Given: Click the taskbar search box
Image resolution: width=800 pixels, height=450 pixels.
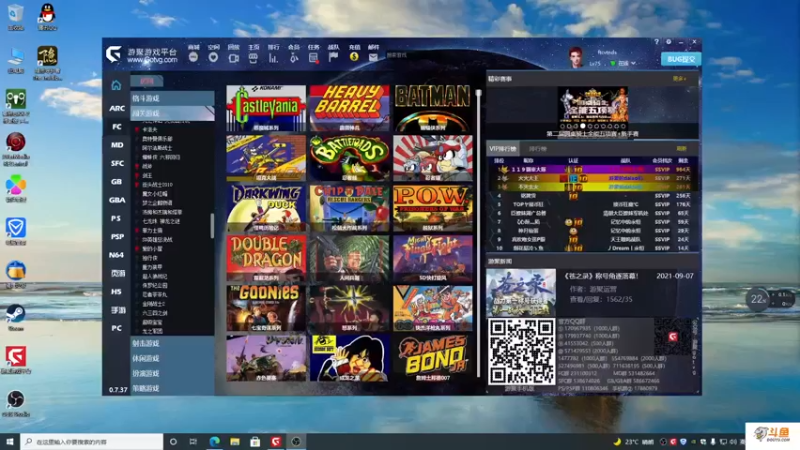Looking at the screenshot, I should (x=92, y=441).
